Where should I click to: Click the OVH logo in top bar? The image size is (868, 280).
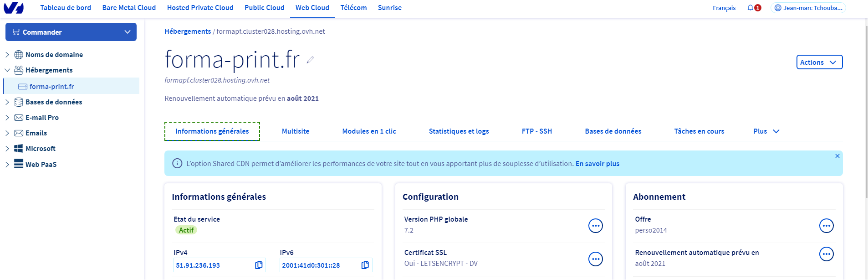click(x=14, y=8)
